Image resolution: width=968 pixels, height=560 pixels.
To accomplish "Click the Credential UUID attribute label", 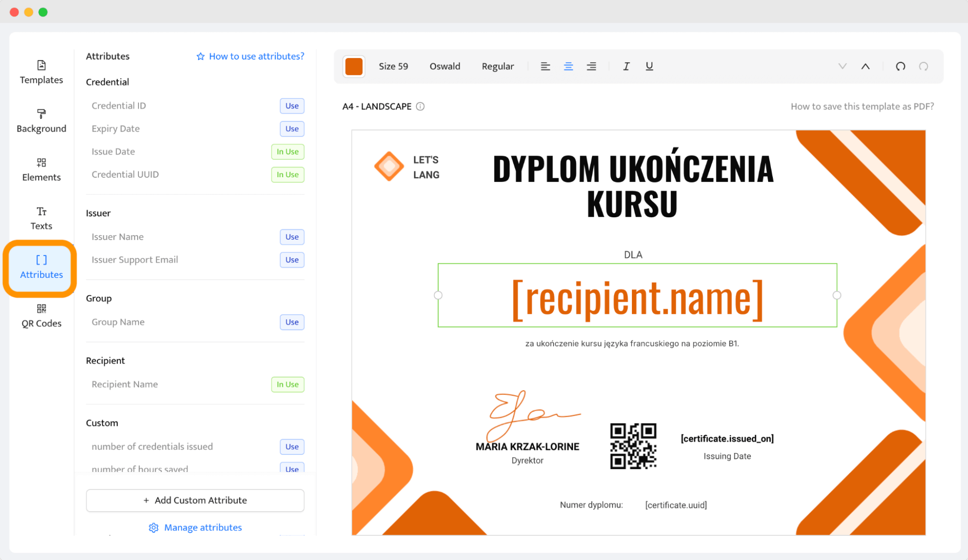I will coord(125,174).
